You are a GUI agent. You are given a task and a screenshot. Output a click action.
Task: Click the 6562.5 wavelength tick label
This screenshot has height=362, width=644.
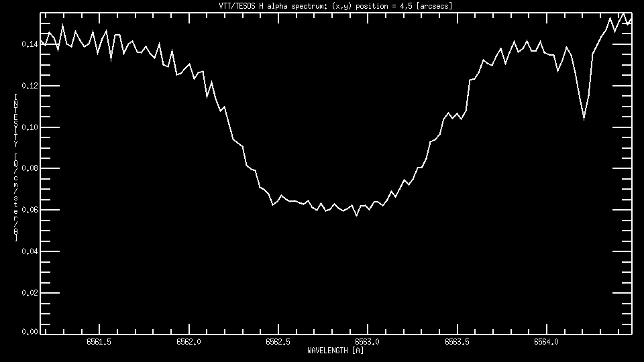(278, 341)
